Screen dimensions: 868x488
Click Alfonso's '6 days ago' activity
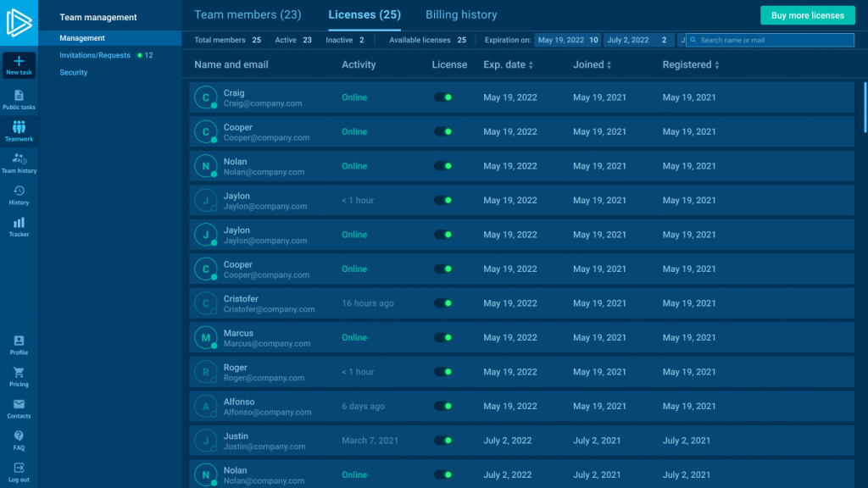pyautogui.click(x=363, y=406)
